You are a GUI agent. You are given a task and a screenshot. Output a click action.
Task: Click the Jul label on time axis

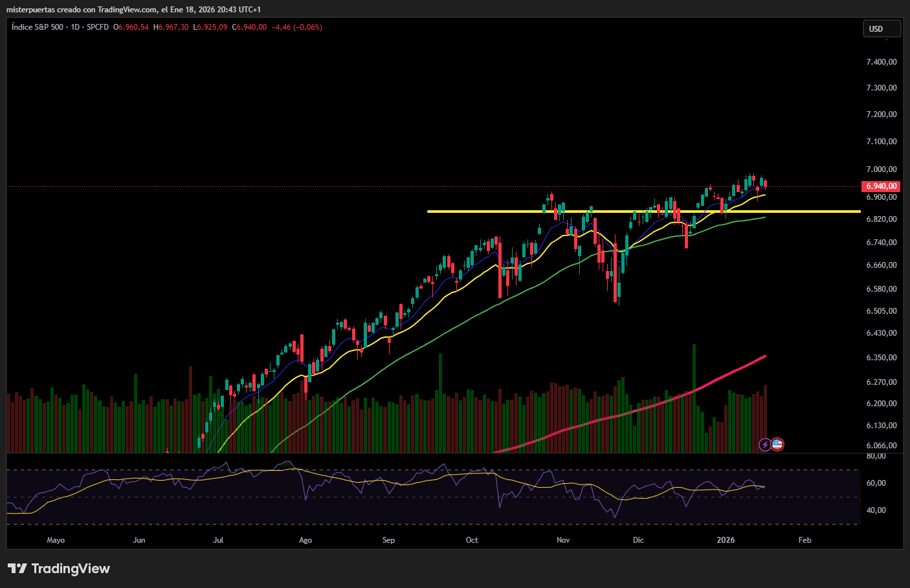pos(218,540)
